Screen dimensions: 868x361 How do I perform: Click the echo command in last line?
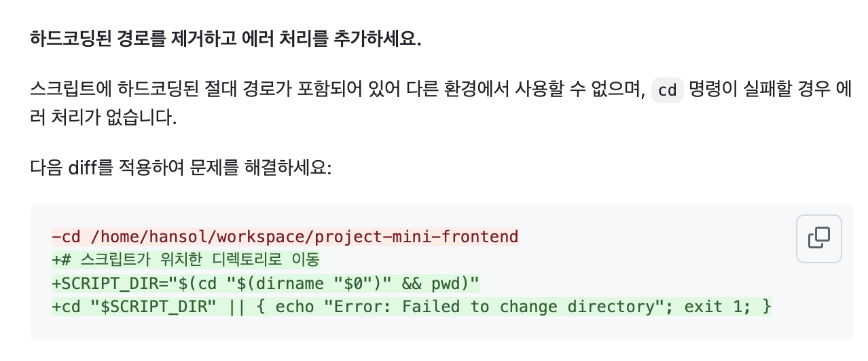pos(294,307)
